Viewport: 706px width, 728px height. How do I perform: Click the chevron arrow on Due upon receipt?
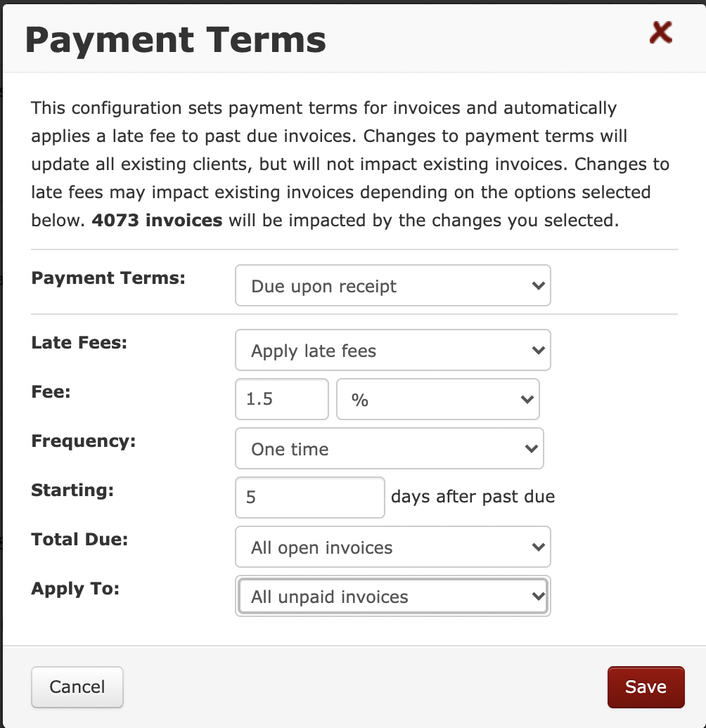point(539,285)
